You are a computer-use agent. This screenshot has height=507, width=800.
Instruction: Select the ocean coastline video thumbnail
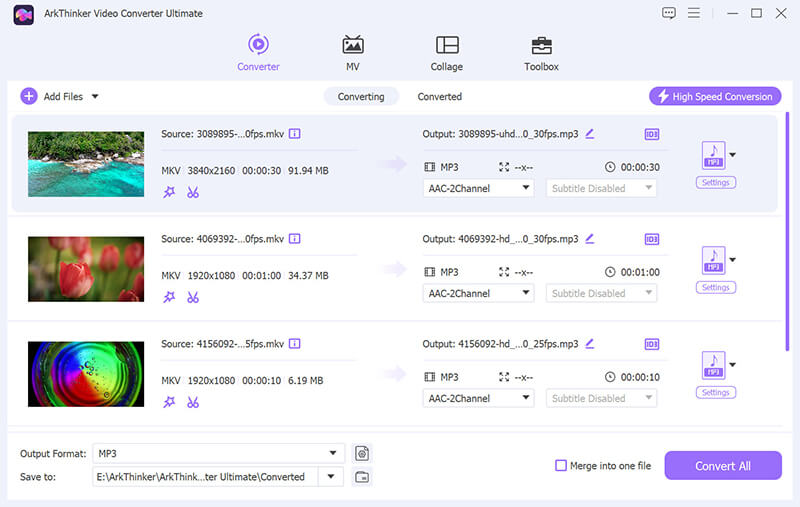coord(86,164)
